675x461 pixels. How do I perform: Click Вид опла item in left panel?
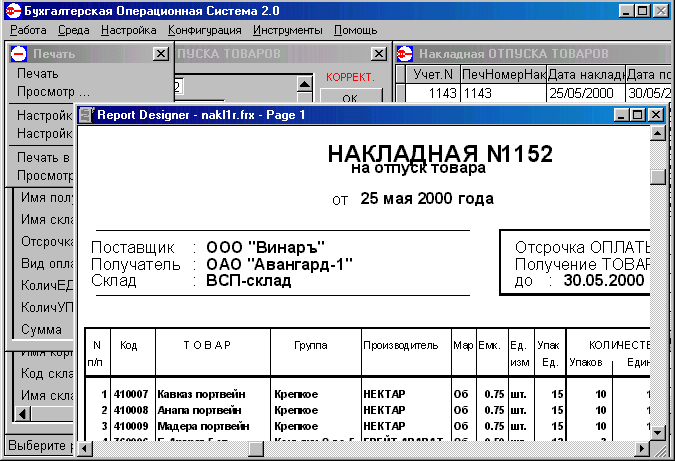pyautogui.click(x=47, y=263)
